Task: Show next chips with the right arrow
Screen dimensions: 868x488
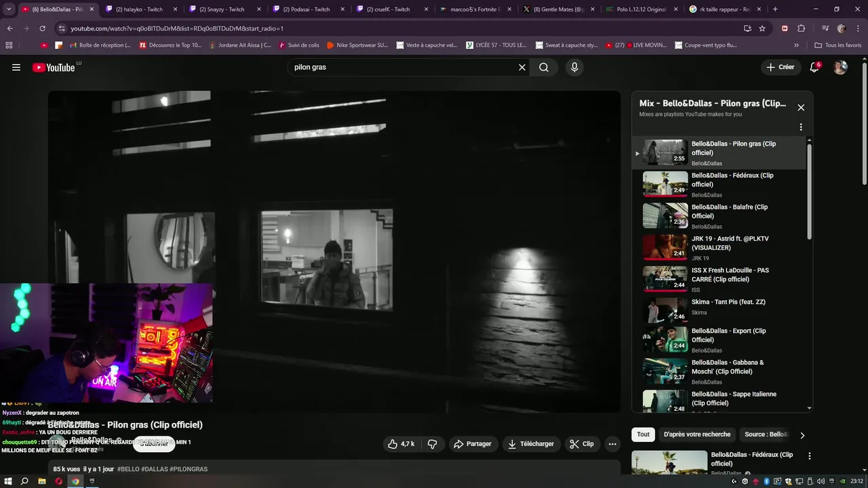Action: (802, 435)
